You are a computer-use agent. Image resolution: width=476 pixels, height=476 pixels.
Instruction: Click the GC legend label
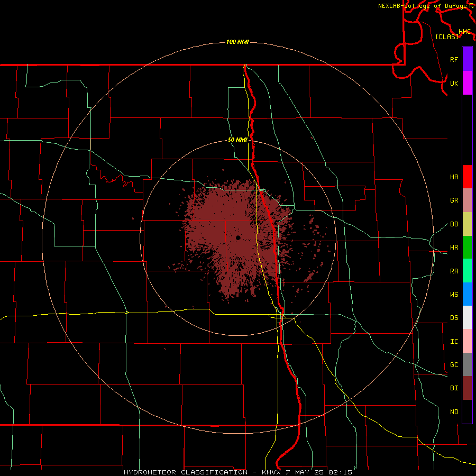tap(454, 365)
